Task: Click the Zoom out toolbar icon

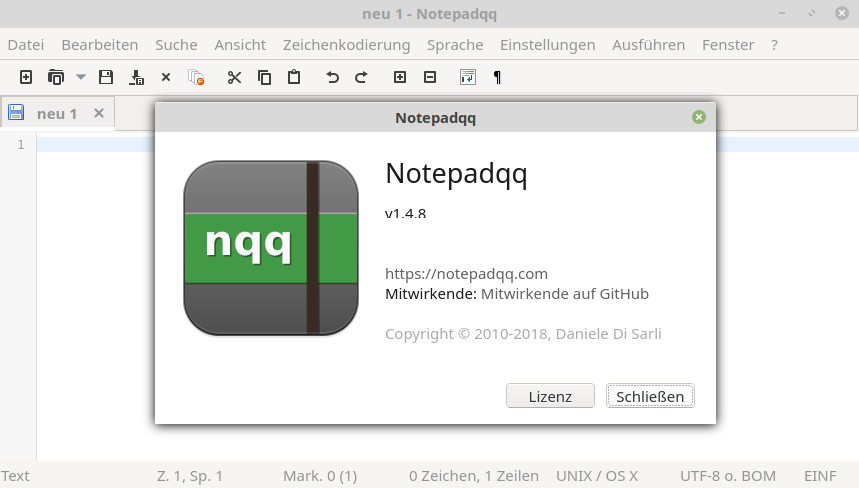Action: [x=430, y=77]
